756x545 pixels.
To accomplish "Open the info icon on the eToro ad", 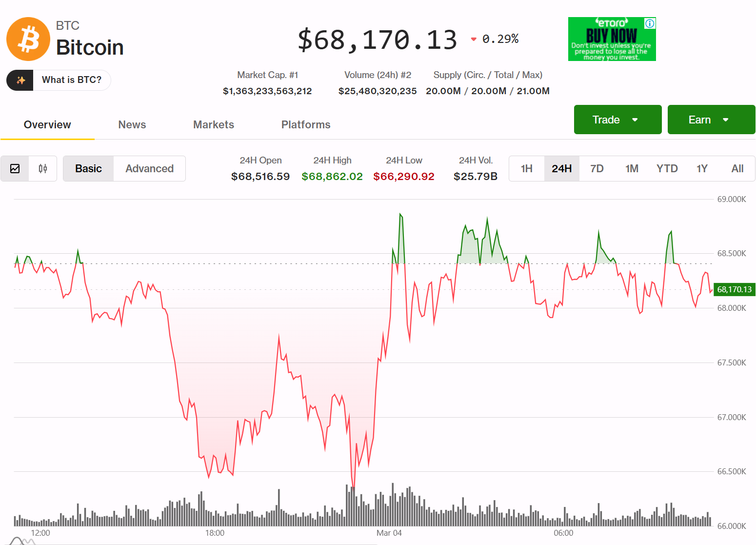I will pos(649,22).
